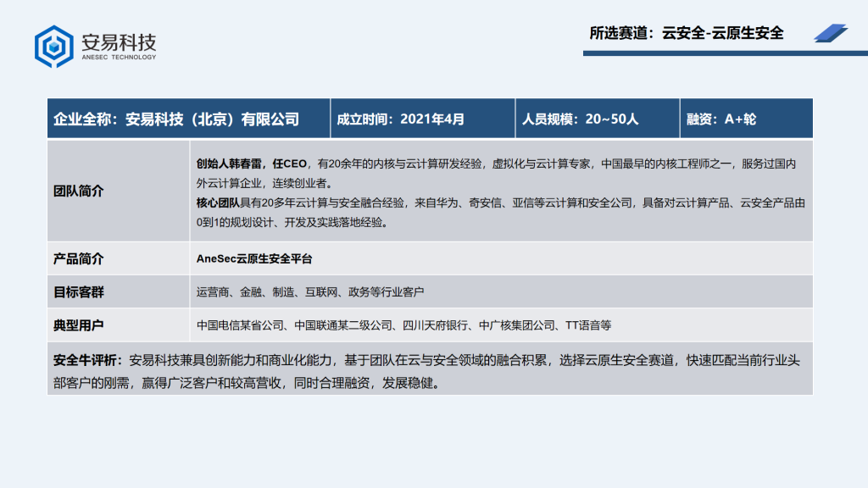Click the 0到1的规划设计 line
This screenshot has height=488, width=868.
pyautogui.click(x=292, y=223)
